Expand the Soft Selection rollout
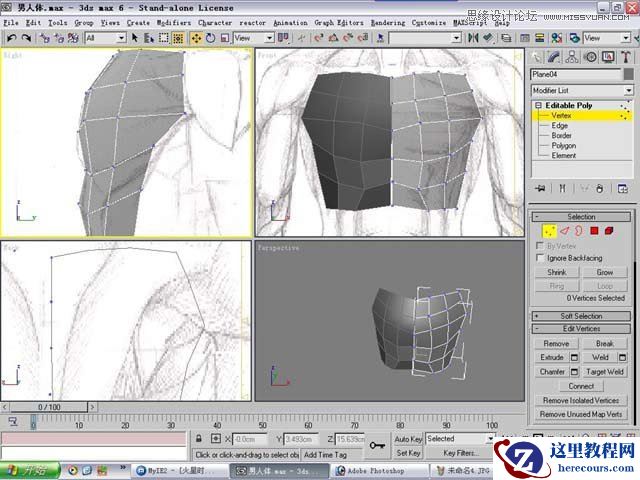The width and height of the screenshot is (640, 480). tap(581, 316)
